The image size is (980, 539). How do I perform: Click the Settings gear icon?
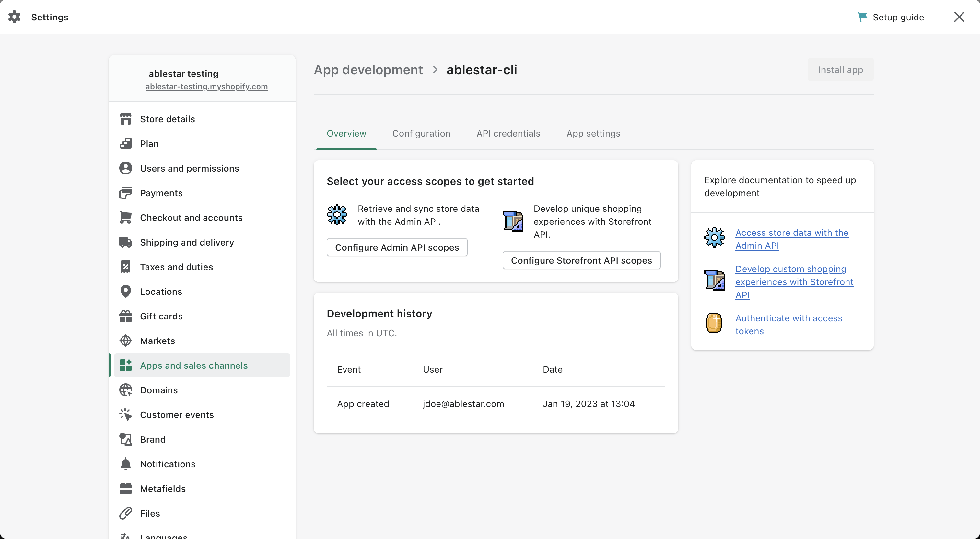[x=14, y=17]
